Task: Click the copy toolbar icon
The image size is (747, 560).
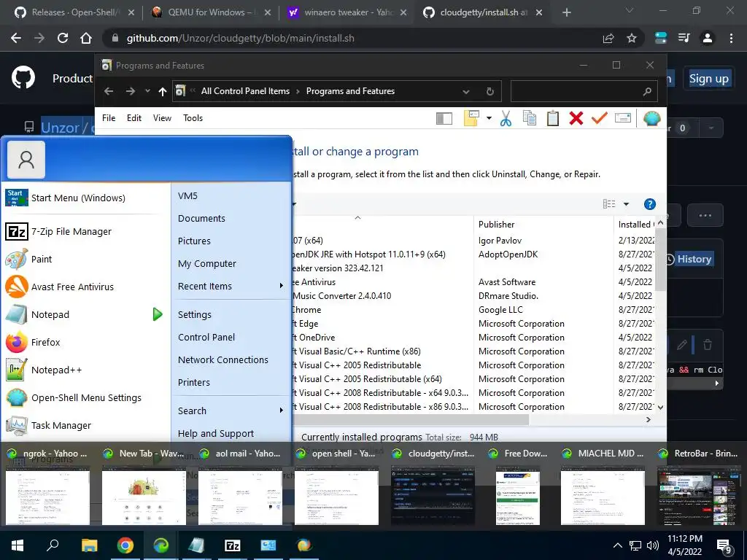Action: (530, 118)
